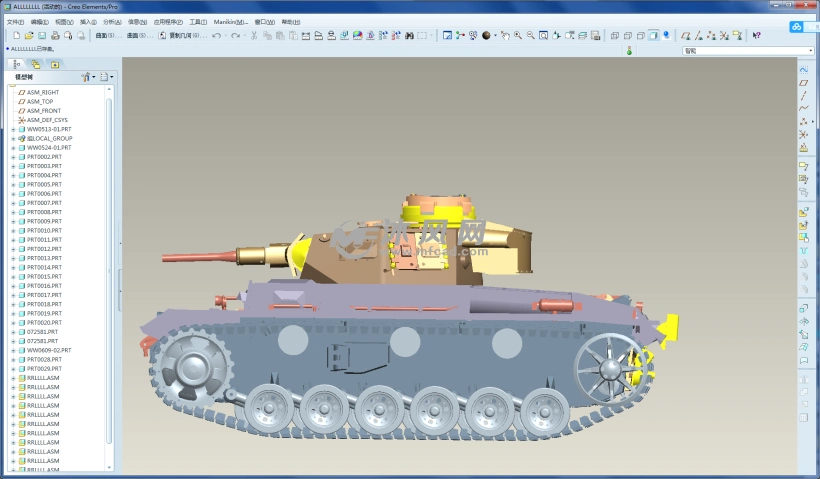820x479 pixels.
Task: Open the model tree settings dropdown
Action: 88,76
